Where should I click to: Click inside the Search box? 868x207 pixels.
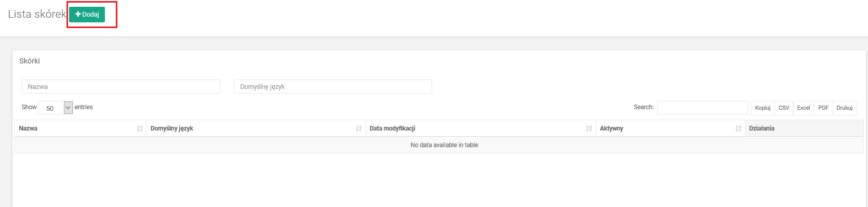coord(702,108)
